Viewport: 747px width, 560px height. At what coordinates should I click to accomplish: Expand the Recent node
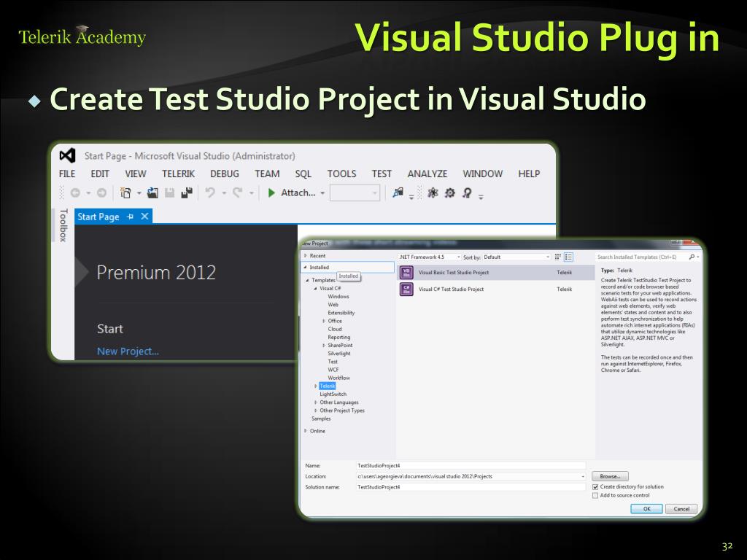[x=306, y=256]
